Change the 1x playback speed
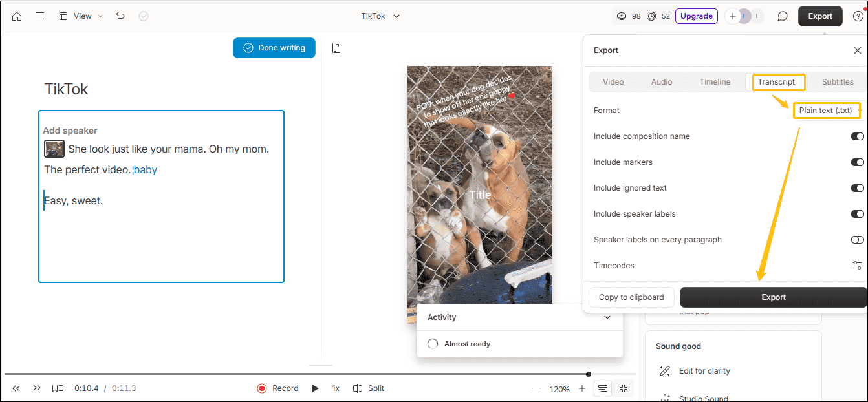Viewport: 868px width, 402px height. pos(336,388)
